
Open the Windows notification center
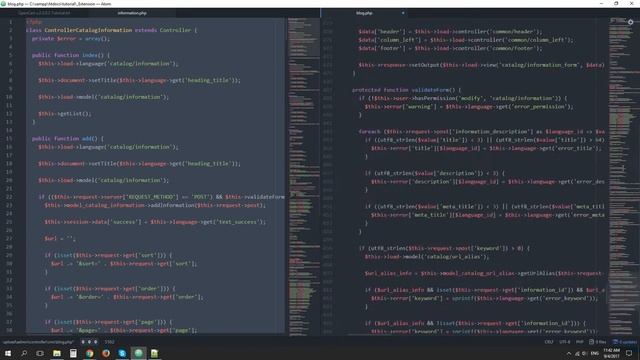pos(629,353)
